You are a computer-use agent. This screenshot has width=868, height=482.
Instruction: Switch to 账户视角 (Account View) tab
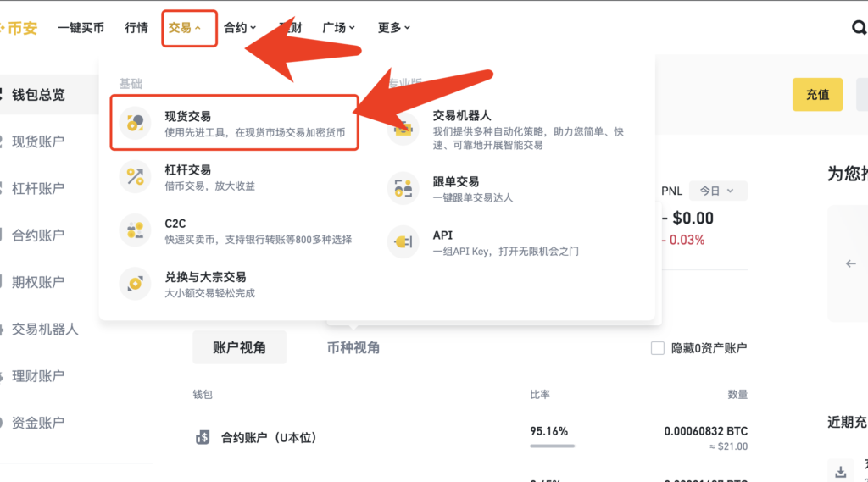239,347
